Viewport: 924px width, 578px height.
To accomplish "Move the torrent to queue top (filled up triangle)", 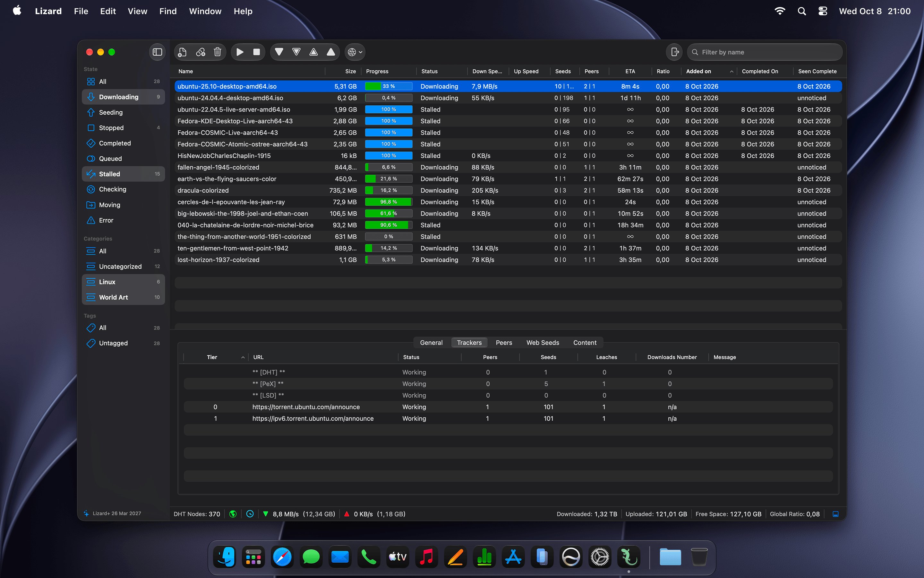I will 331,52.
